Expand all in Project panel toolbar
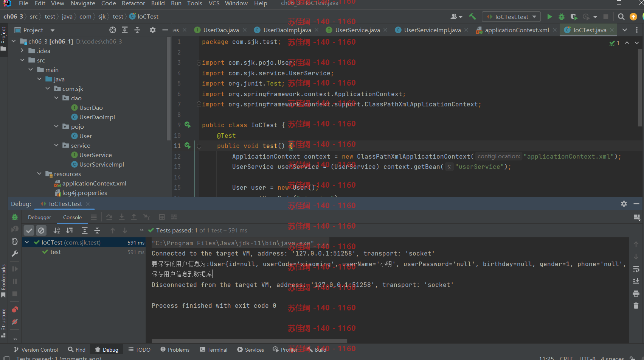This screenshot has height=360, width=644. pyautogui.click(x=125, y=30)
